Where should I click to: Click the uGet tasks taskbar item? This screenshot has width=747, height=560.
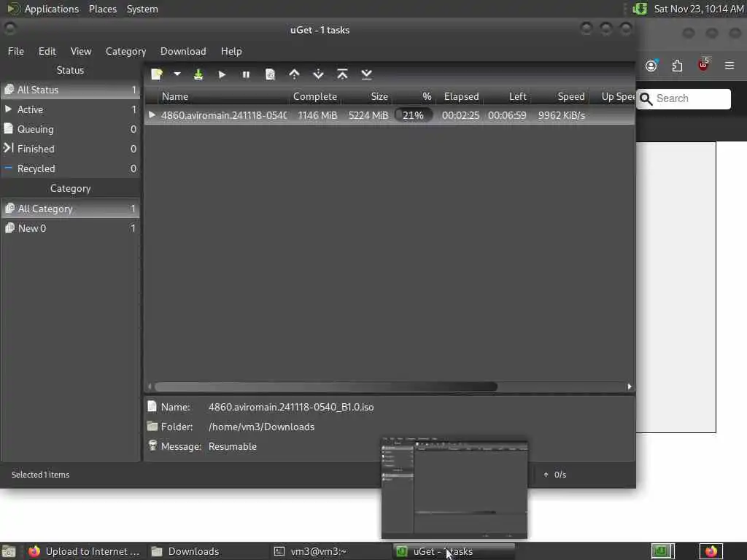454,551
